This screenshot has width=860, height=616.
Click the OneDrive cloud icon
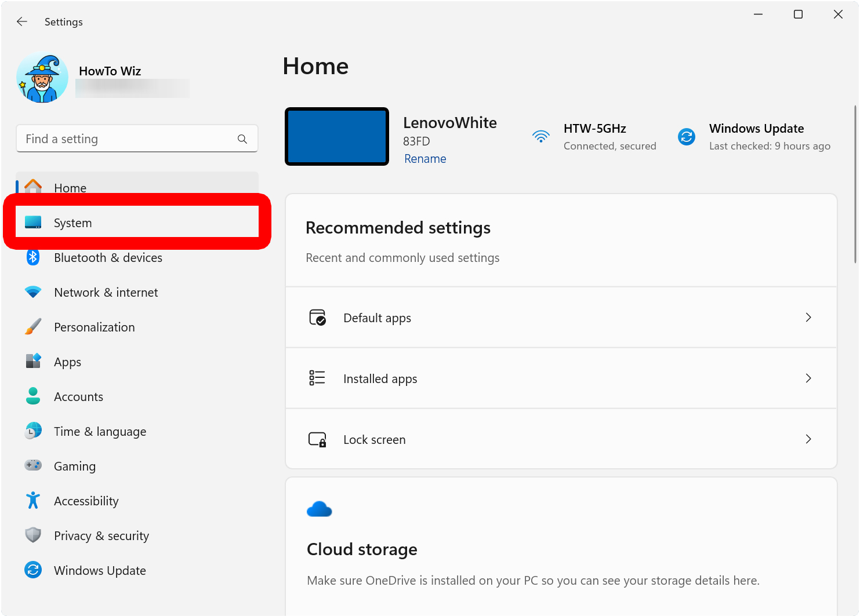319,509
